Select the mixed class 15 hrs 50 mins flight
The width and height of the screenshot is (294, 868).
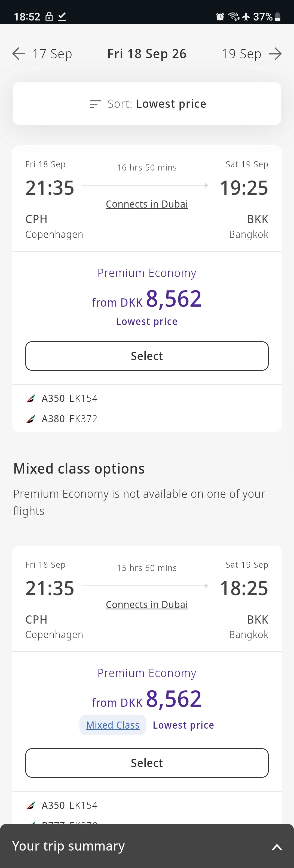pyautogui.click(x=147, y=763)
